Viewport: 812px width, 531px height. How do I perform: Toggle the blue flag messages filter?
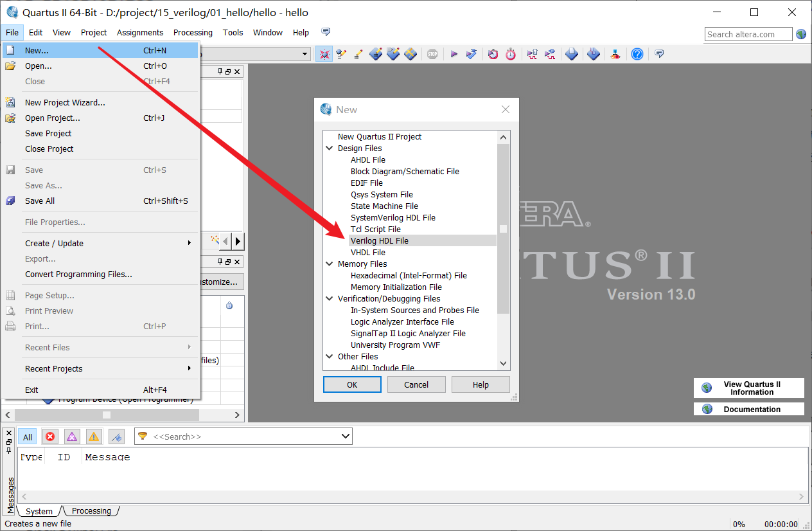pos(116,437)
